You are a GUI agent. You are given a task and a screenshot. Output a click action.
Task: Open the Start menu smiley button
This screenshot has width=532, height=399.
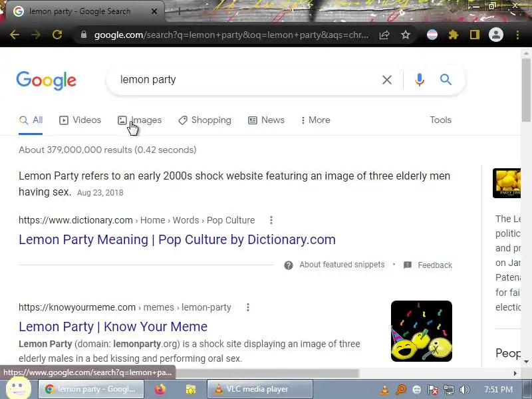point(19,388)
